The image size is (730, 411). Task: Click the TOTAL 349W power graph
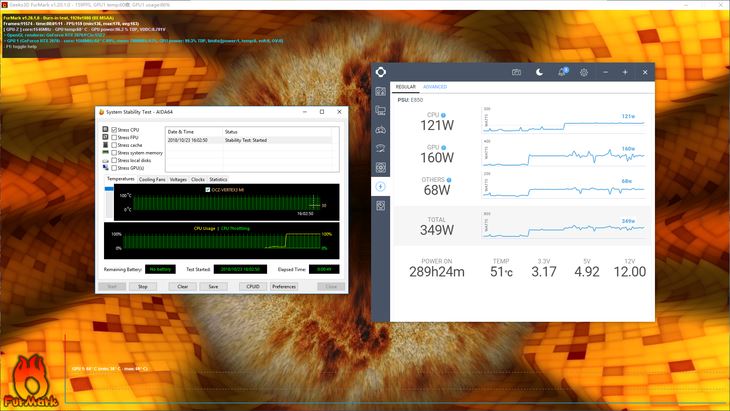[564, 226]
